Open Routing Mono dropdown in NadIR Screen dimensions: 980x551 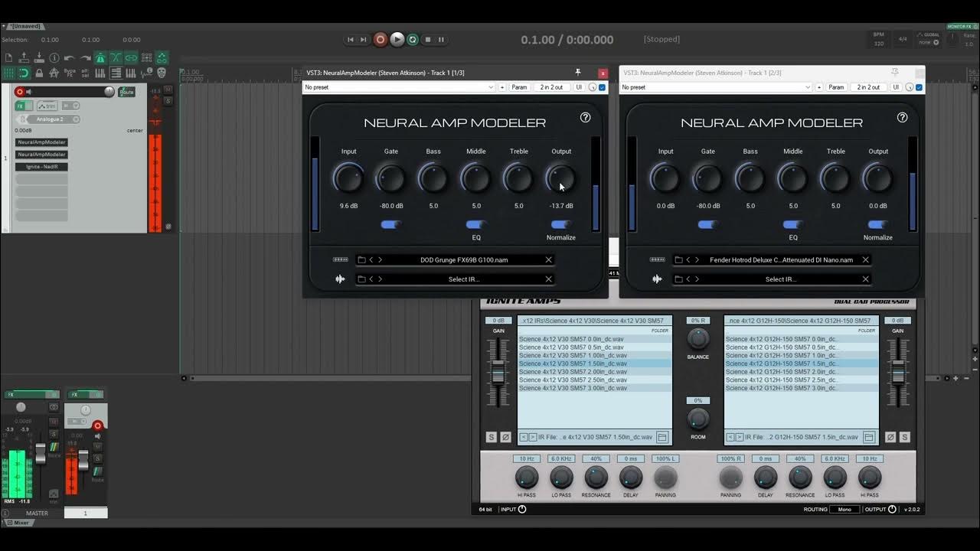pos(844,509)
